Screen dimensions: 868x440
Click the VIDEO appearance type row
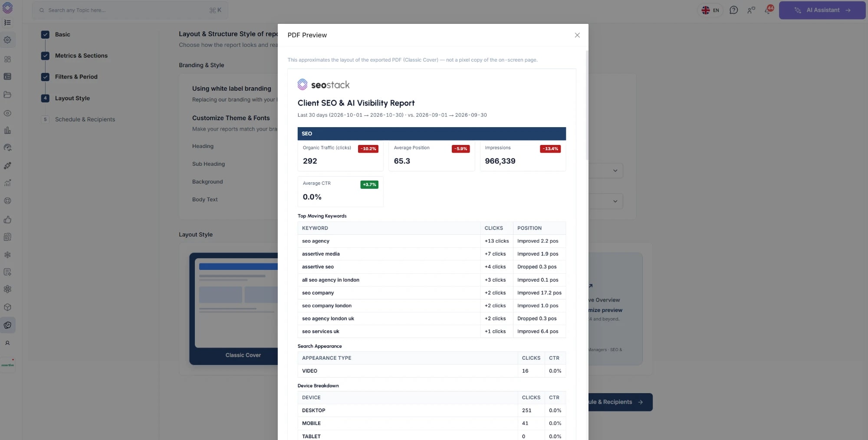click(x=431, y=371)
